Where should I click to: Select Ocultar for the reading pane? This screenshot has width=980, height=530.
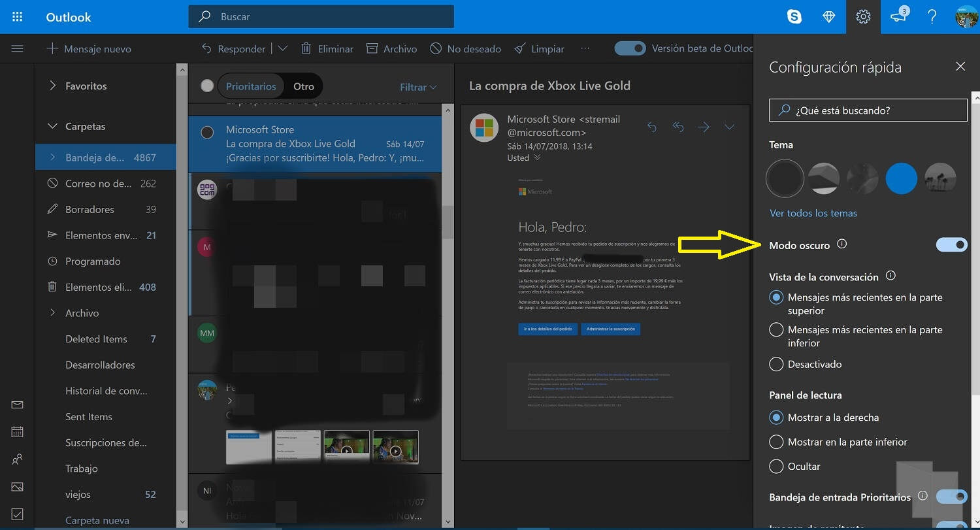pos(776,467)
